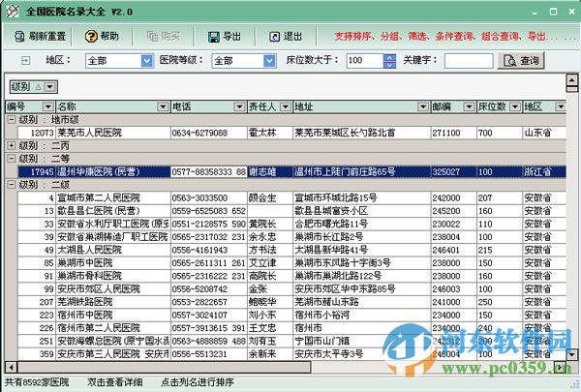Select row 安庆市郊区人民医院
Viewport: 581px width, 392px height.
292,288
